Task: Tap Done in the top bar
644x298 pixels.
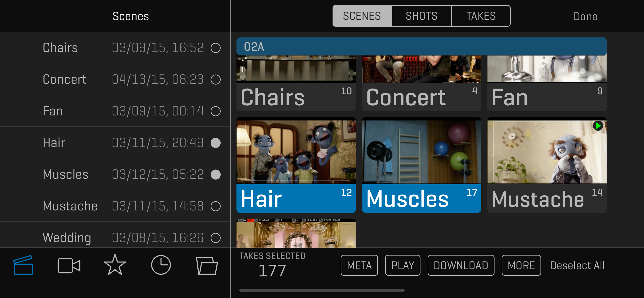Action: tap(585, 17)
